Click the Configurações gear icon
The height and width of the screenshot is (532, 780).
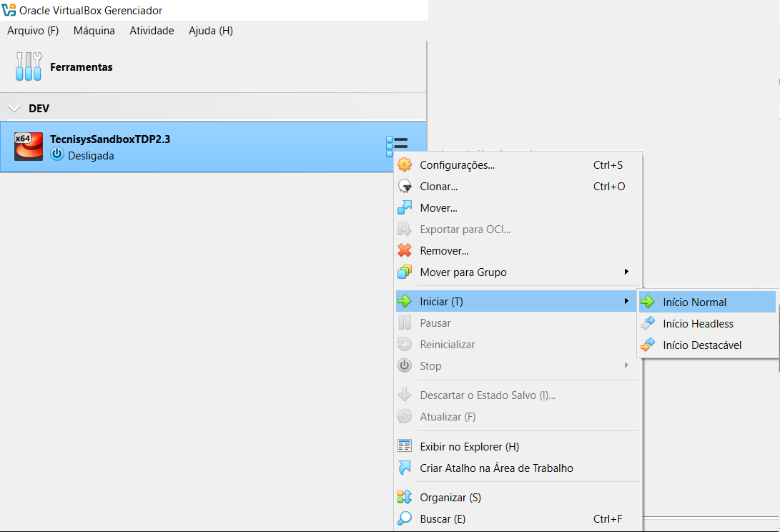point(405,164)
